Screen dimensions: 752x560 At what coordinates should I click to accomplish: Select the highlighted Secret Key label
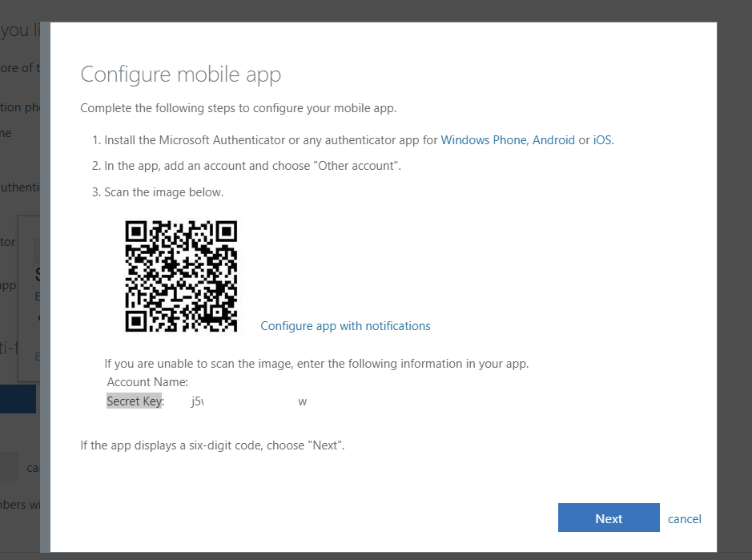pyautogui.click(x=134, y=401)
